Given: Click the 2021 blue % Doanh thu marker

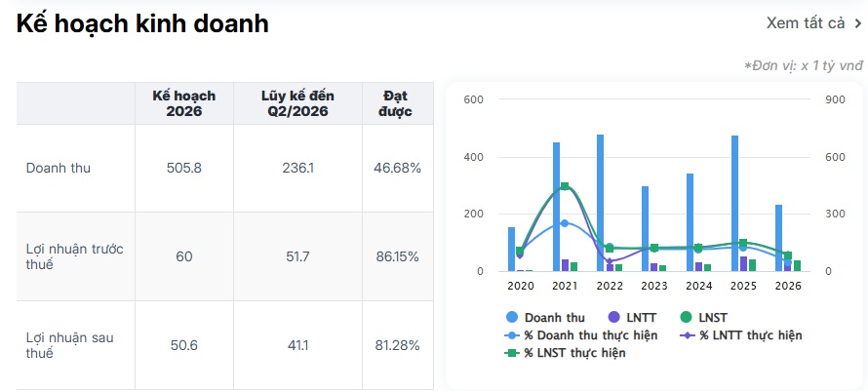Looking at the screenshot, I should (565, 223).
